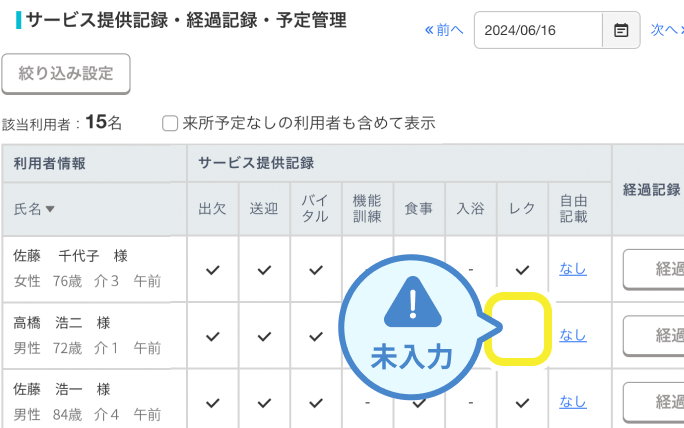Open 経過 record button for 佐藤 浩一

pyautogui.click(x=653, y=402)
